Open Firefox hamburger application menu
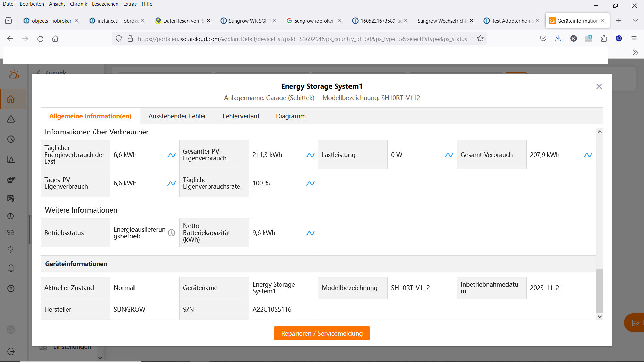The image size is (644, 362). coord(634,38)
